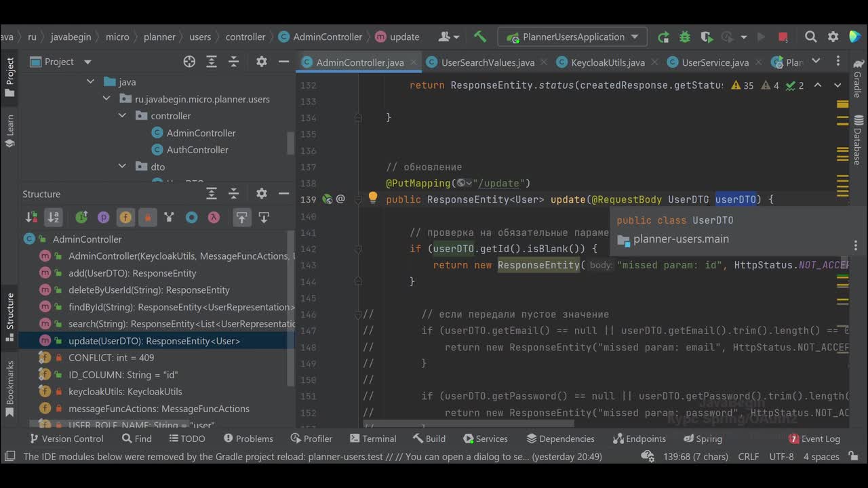Click the /update mapping URL
This screenshot has height=488, width=868.
[500, 183]
